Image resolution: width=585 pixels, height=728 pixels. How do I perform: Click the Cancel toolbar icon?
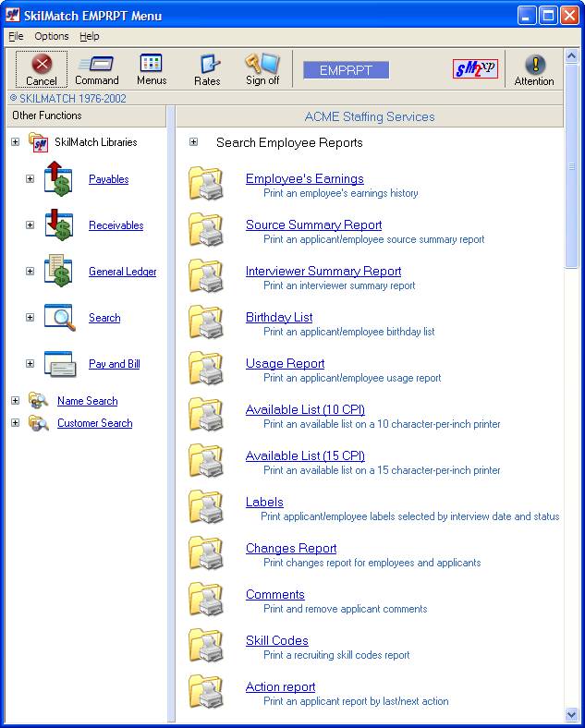point(42,64)
